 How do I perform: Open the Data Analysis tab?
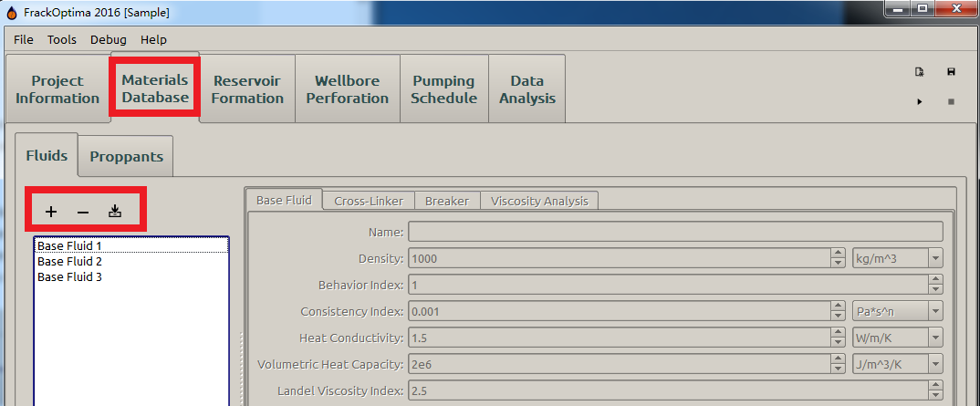(x=527, y=89)
